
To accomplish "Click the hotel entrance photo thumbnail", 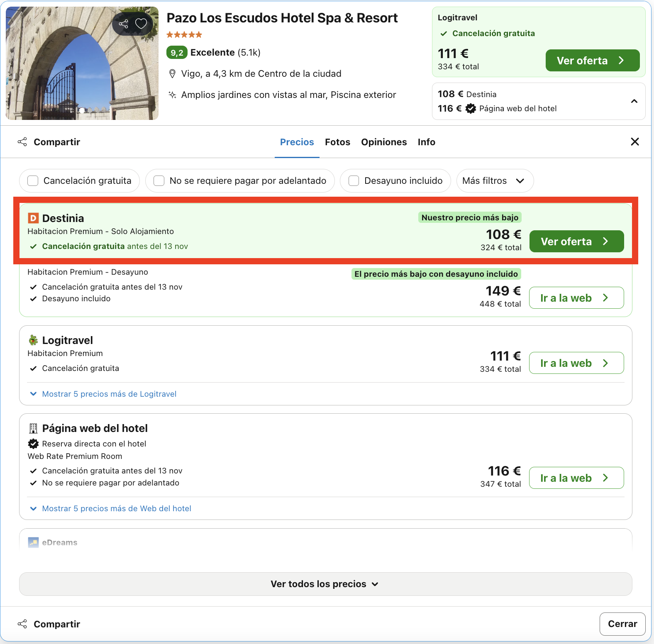I will pyautogui.click(x=82, y=63).
